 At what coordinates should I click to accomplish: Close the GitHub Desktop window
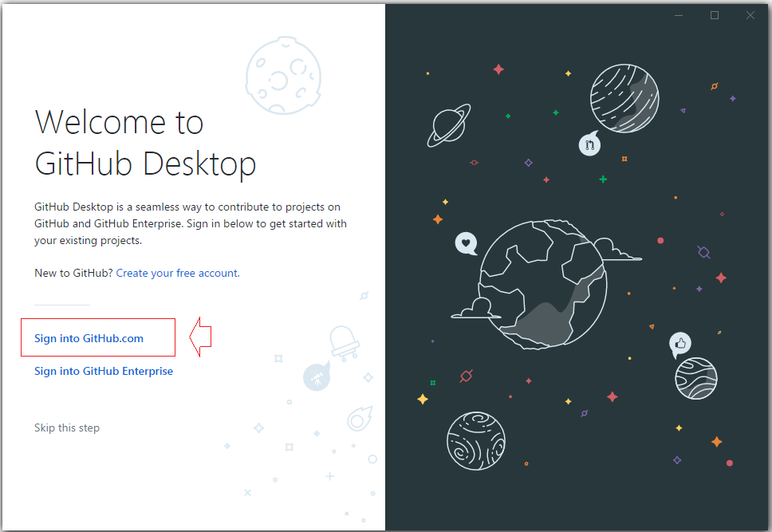[x=750, y=15]
